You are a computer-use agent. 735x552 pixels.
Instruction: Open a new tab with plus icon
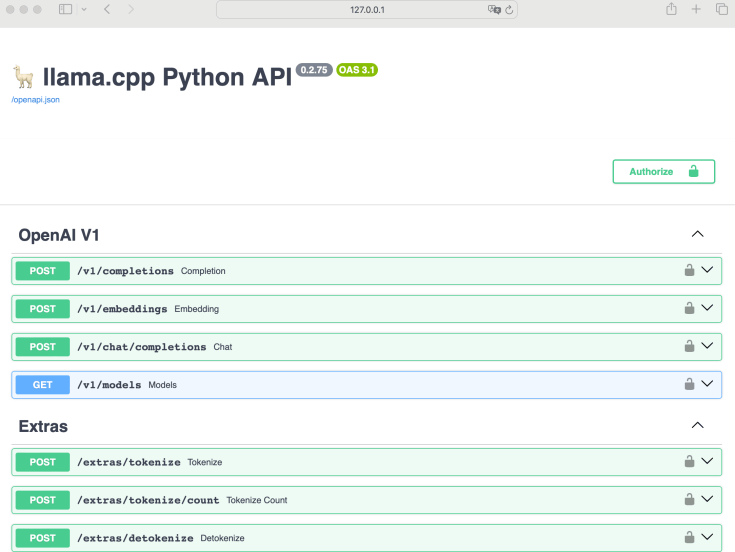[x=696, y=9]
